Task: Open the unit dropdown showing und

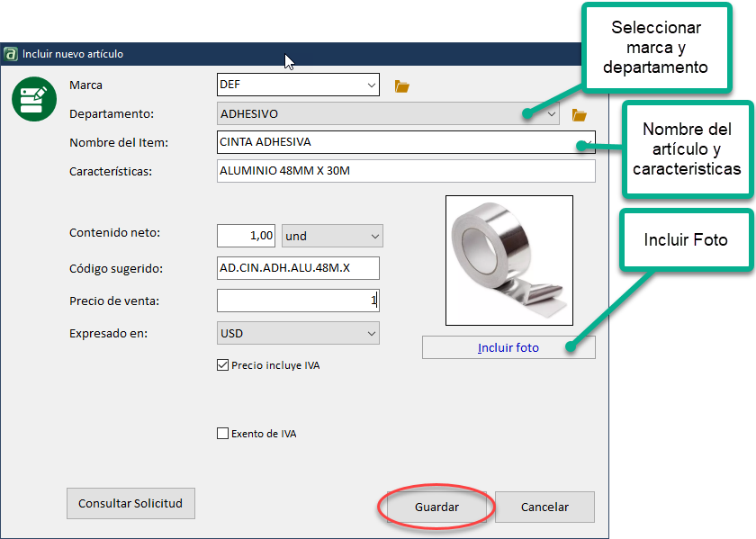Action: point(374,236)
